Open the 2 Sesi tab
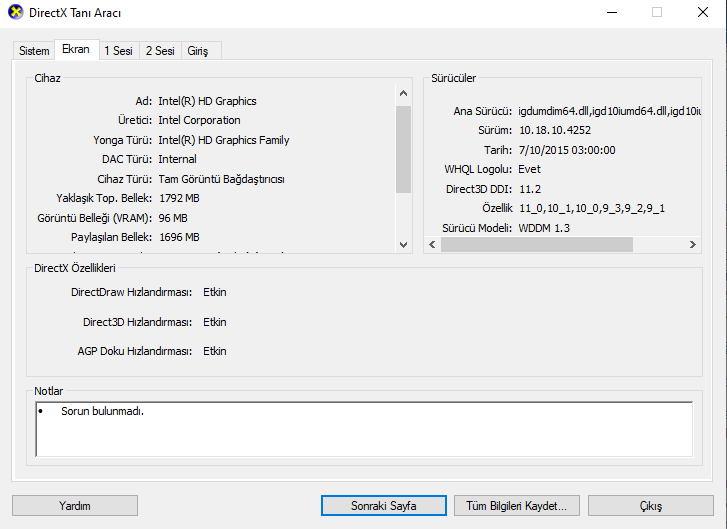Viewport: 727px width, 529px height. pyautogui.click(x=160, y=51)
